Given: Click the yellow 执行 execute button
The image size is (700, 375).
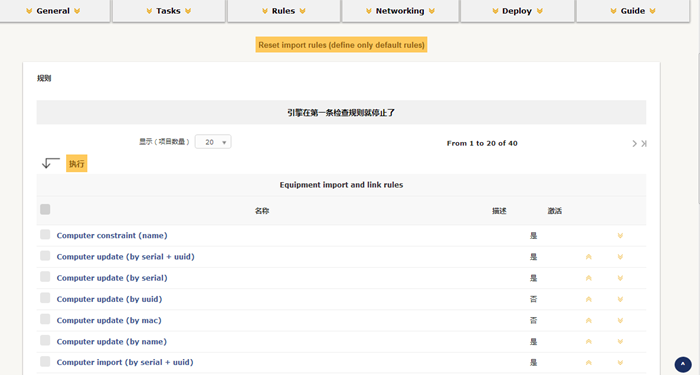Looking at the screenshot, I should click(x=76, y=163).
